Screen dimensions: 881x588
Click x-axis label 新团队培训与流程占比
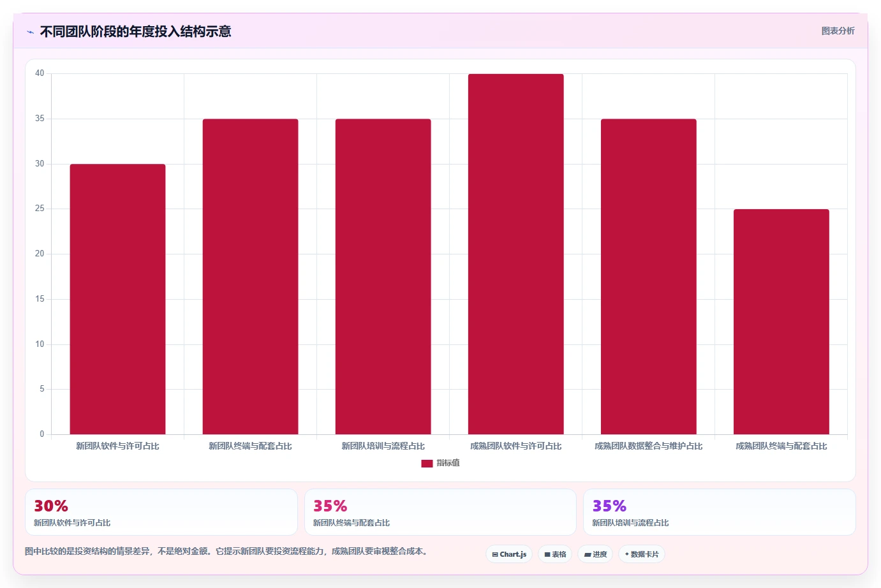pos(383,446)
